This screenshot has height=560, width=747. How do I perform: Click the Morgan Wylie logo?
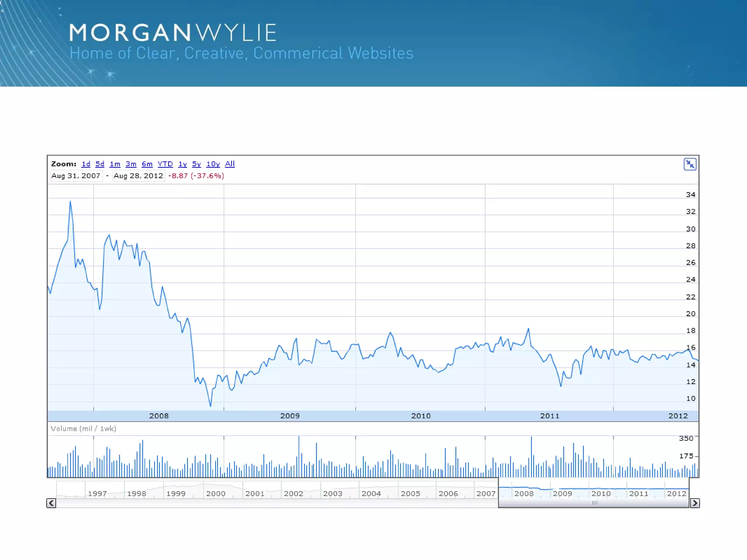(x=173, y=33)
